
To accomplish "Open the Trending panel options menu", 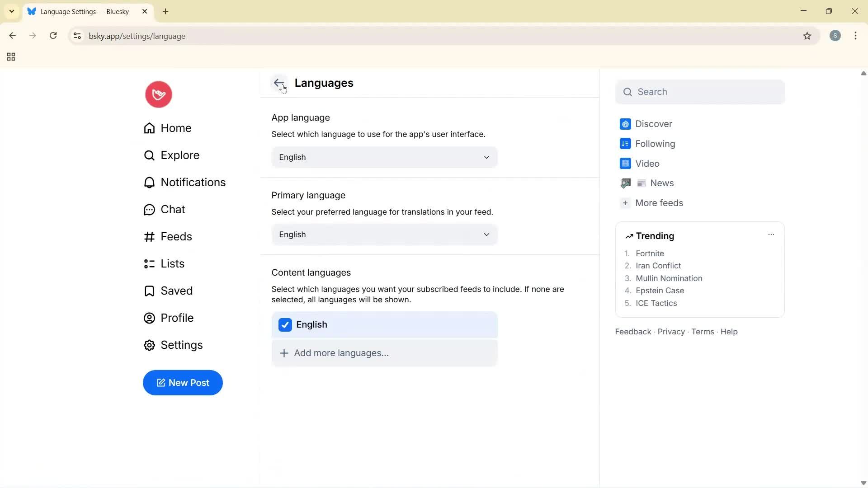I will click(x=771, y=235).
